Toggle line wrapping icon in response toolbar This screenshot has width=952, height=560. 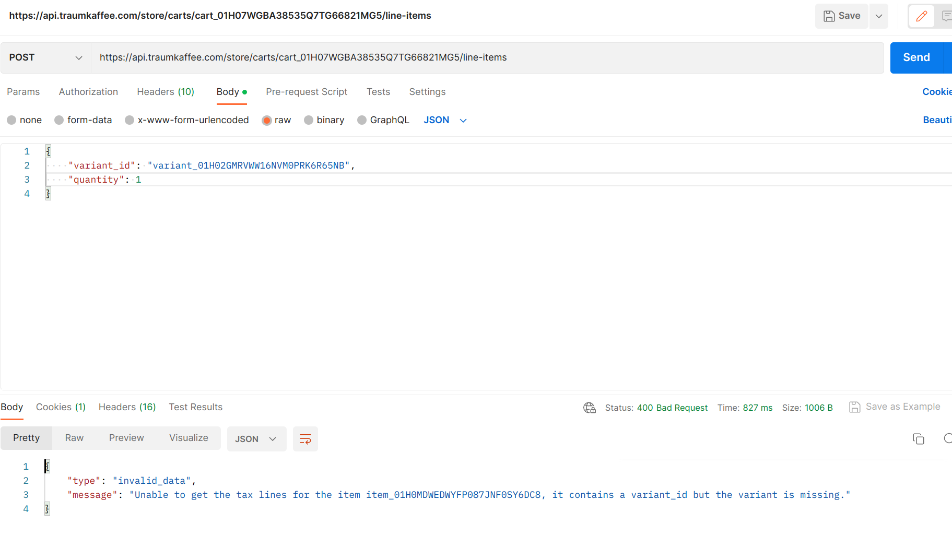(305, 439)
